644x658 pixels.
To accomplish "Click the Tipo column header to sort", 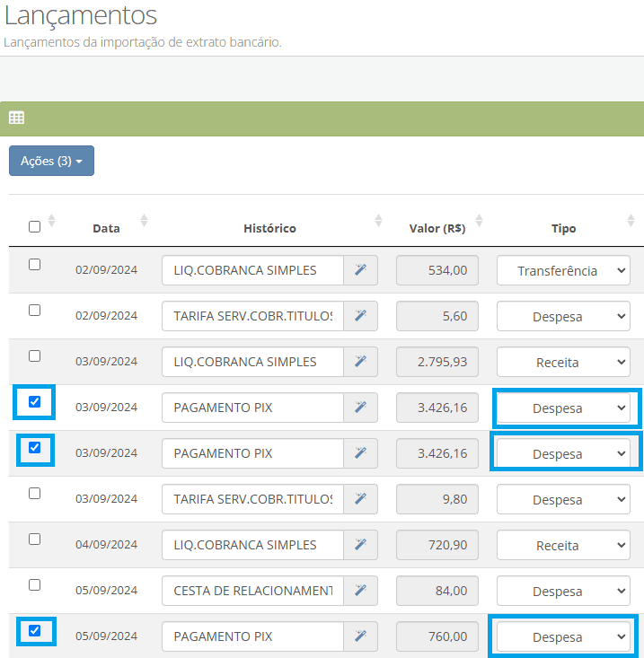I will [563, 228].
